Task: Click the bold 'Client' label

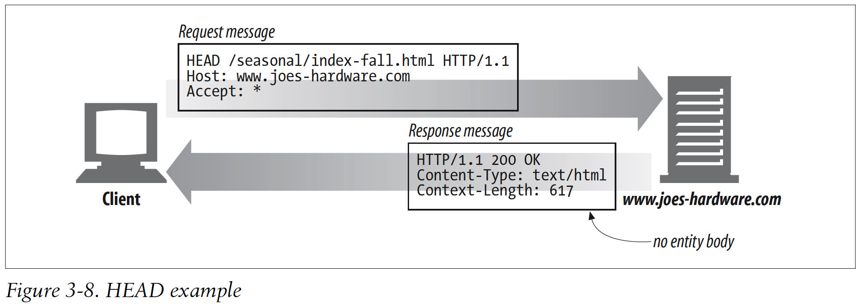Action: (121, 199)
